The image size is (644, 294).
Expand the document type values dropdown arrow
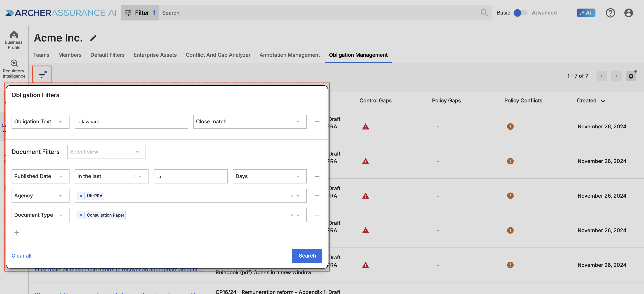298,215
